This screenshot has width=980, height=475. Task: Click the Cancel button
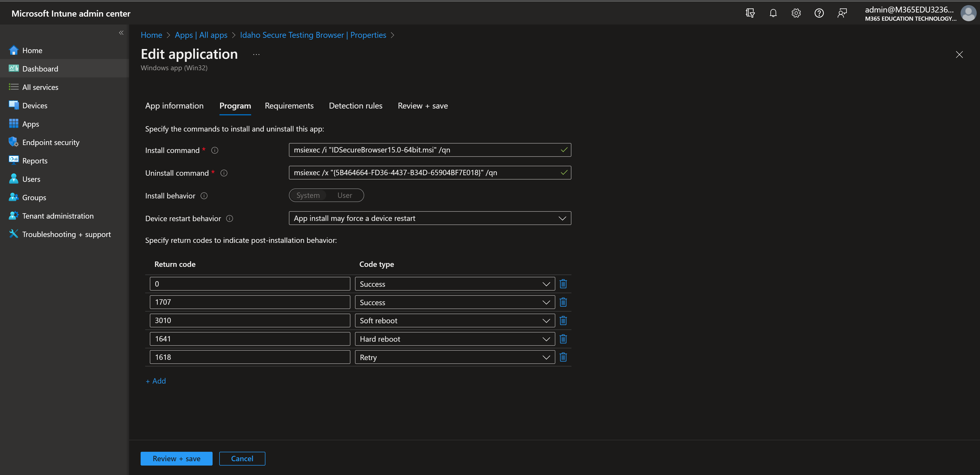242,459
